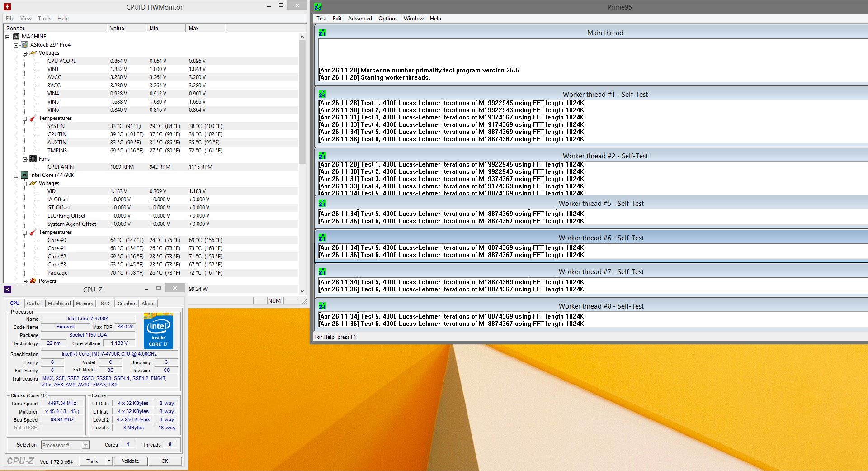868x471 pixels.
Task: Collapse the Temperatures node containing SYSTIN
Action: 24,119
